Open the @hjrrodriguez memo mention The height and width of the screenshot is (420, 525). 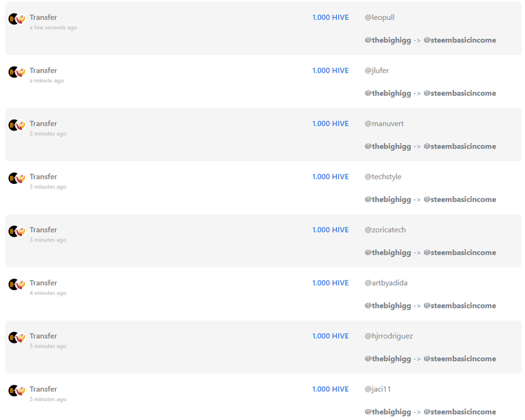(x=388, y=336)
